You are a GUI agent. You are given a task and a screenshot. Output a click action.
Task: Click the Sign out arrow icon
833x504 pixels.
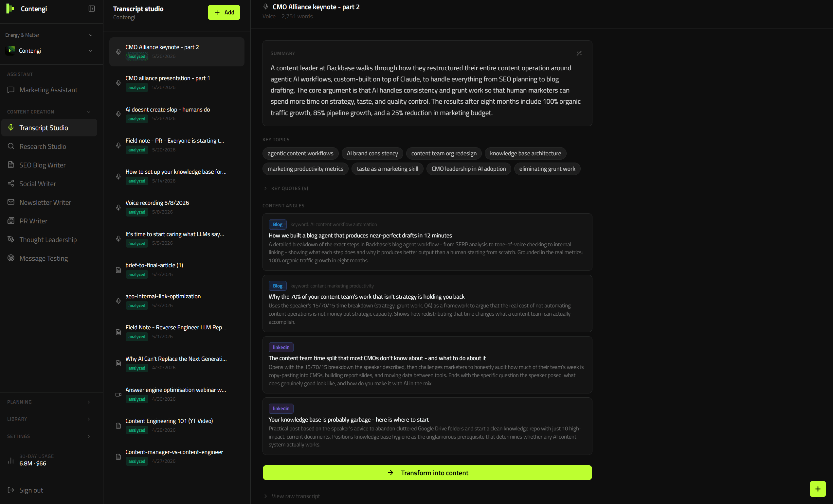point(11,490)
